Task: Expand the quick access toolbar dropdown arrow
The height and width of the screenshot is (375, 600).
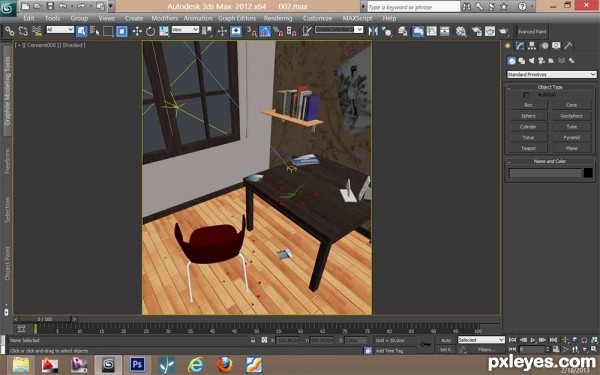Action: point(111,6)
